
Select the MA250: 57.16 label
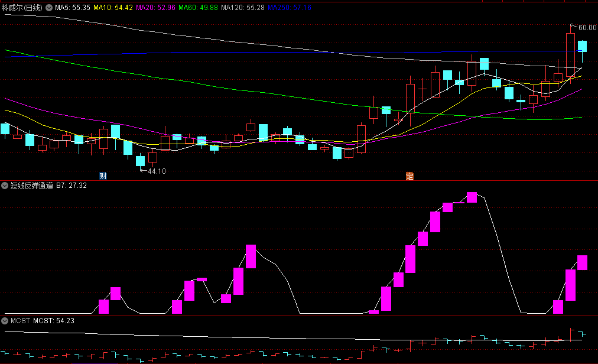pyautogui.click(x=290, y=8)
